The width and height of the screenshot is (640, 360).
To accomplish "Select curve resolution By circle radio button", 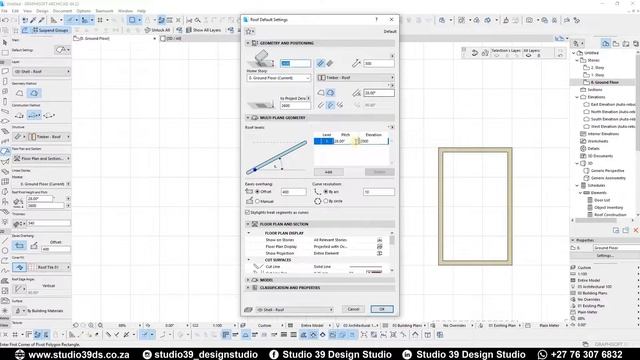I will coord(326,201).
